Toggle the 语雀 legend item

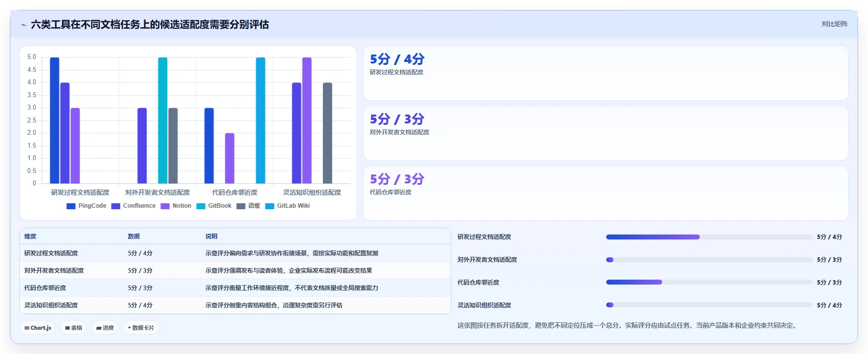[x=248, y=206]
